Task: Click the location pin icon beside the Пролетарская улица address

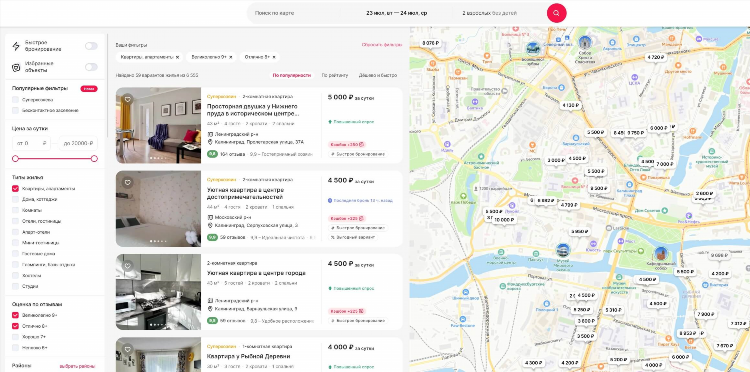Action: [x=210, y=142]
